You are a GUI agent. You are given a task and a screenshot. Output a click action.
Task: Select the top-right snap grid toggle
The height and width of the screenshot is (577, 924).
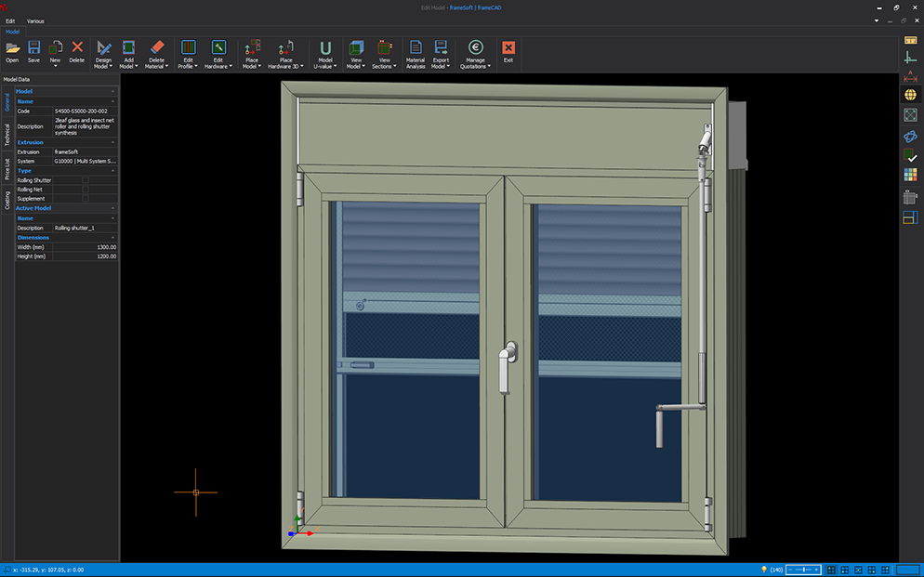[x=885, y=570]
